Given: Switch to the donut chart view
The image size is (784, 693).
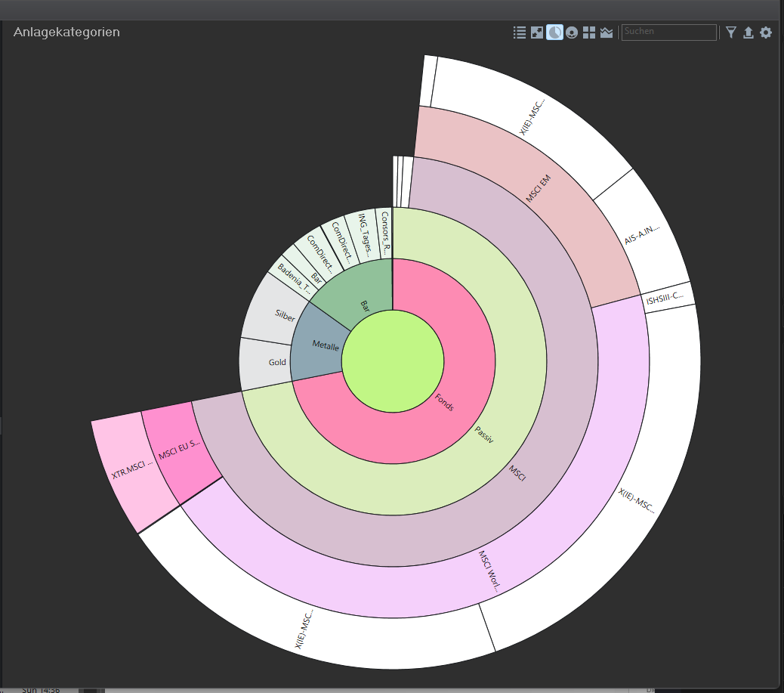Looking at the screenshot, I should point(572,32).
